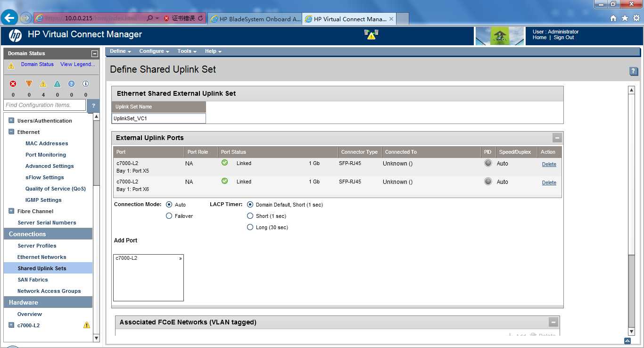Expand Fibre Channel tree node

click(x=11, y=211)
